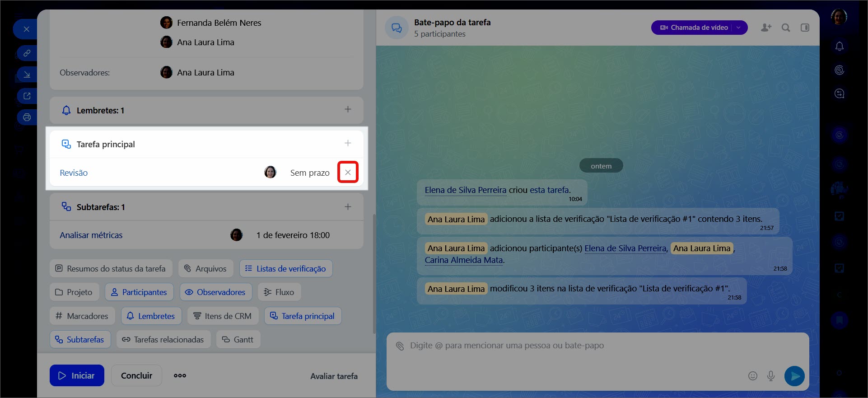The image size is (868, 398).
Task: Record a voice message with microphone
Action: point(771,376)
